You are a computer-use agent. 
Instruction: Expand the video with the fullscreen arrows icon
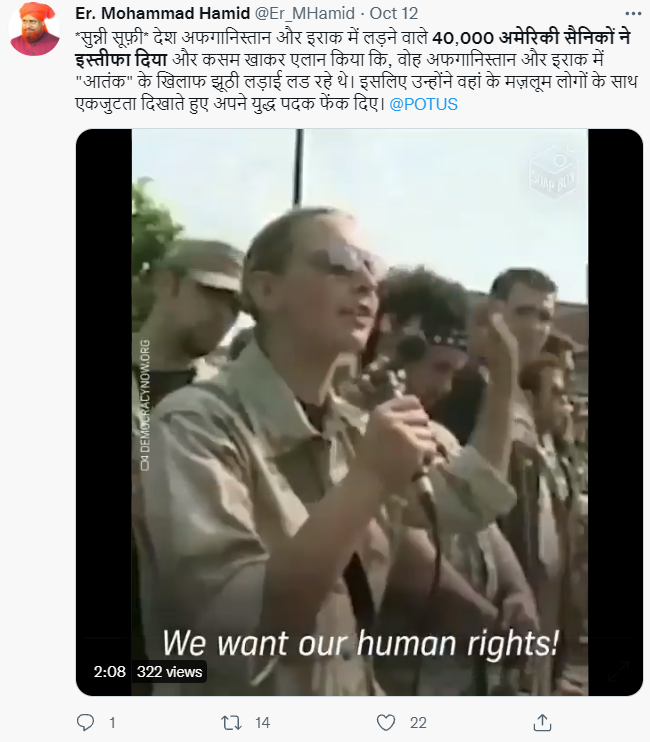[619, 671]
